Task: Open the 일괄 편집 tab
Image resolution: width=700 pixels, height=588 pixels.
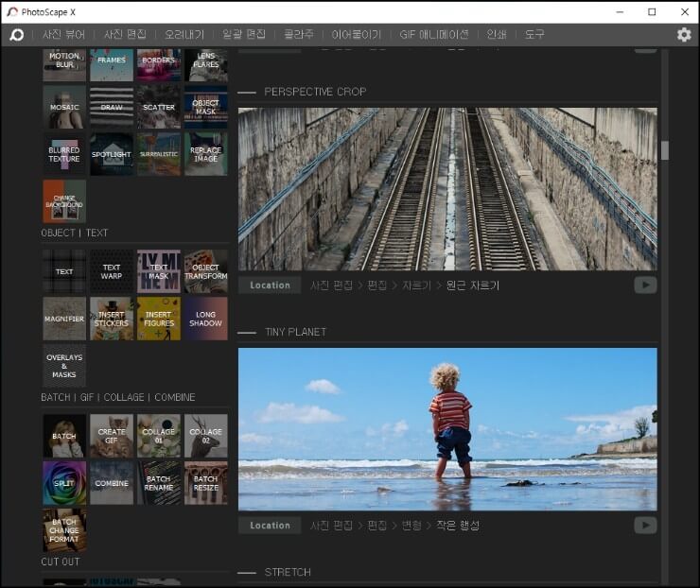Action: [244, 34]
